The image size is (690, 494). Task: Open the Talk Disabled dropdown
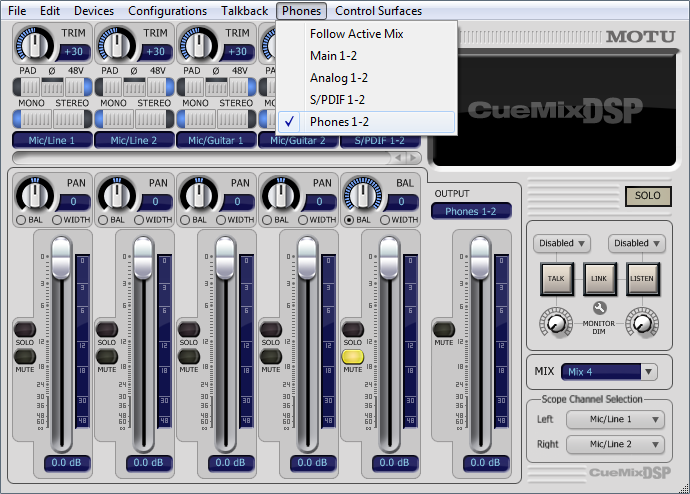click(562, 243)
